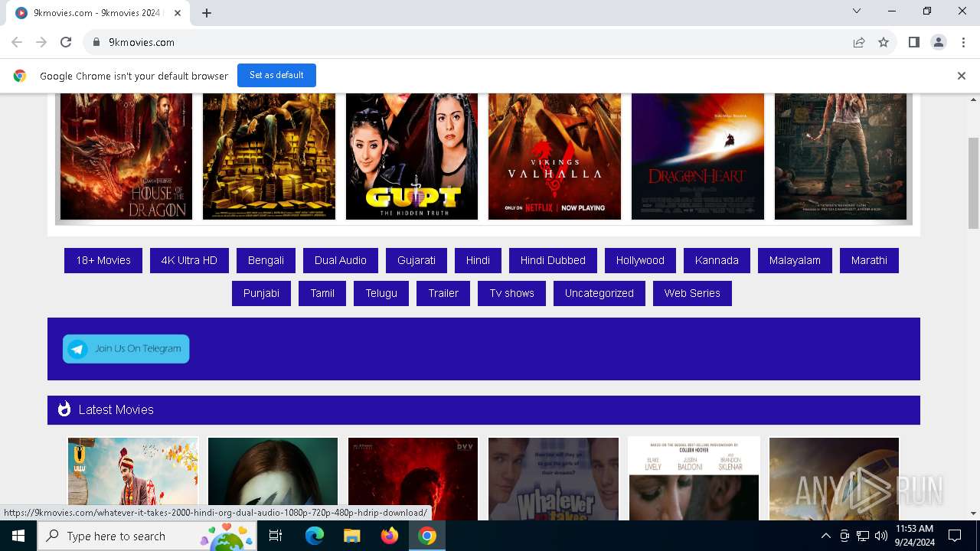The width and height of the screenshot is (980, 551).
Task: Open the Gujarati category
Action: 416,260
